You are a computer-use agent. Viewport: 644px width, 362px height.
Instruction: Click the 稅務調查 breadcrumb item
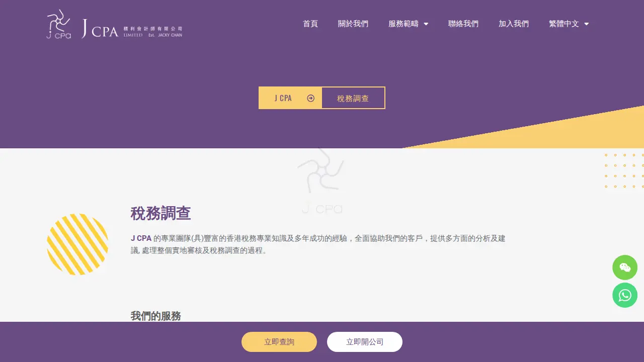coord(353,98)
